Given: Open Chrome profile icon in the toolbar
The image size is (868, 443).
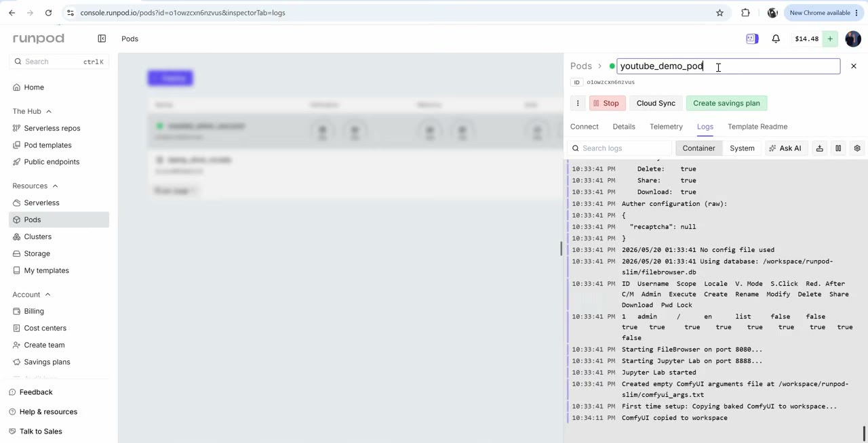Looking at the screenshot, I should click(772, 13).
